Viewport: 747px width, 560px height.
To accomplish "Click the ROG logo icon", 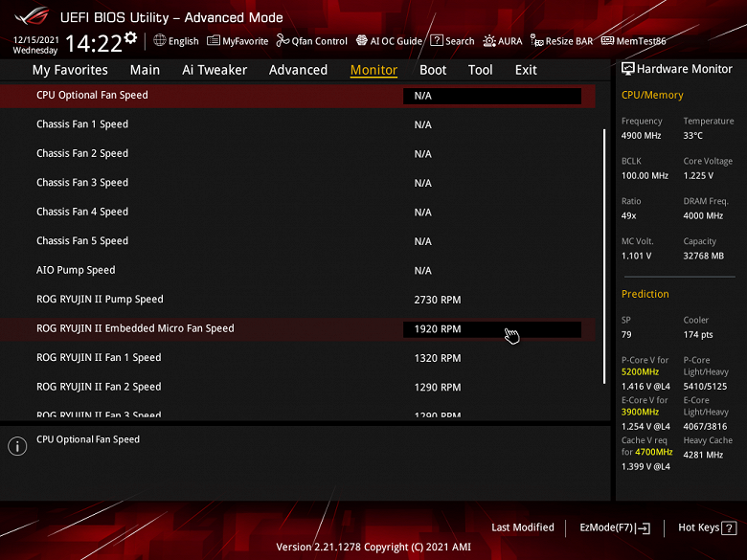I will (x=32, y=16).
